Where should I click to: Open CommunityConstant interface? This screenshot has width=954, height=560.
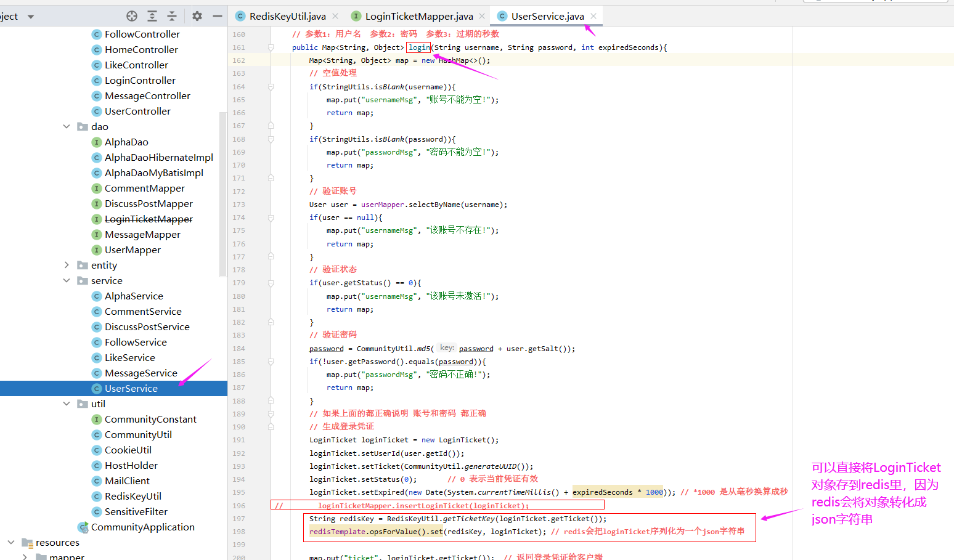tap(150, 419)
